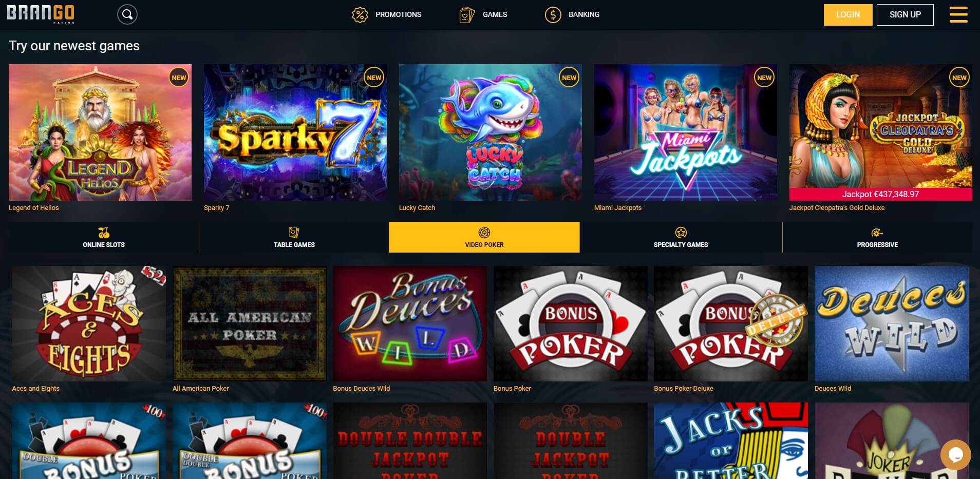Image resolution: width=980 pixels, height=479 pixels.
Task: Click the Login button
Action: click(848, 15)
